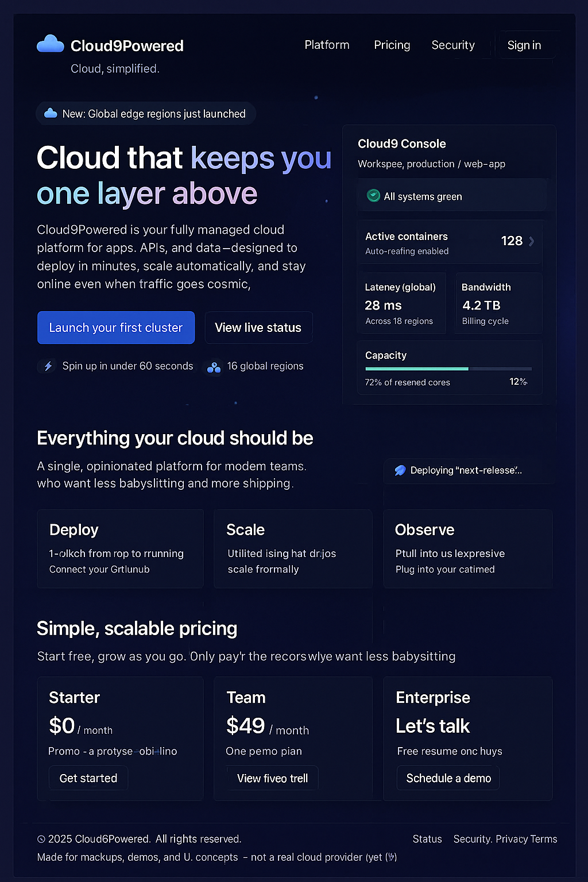Click the cloud icon in announcement banner

tap(51, 113)
